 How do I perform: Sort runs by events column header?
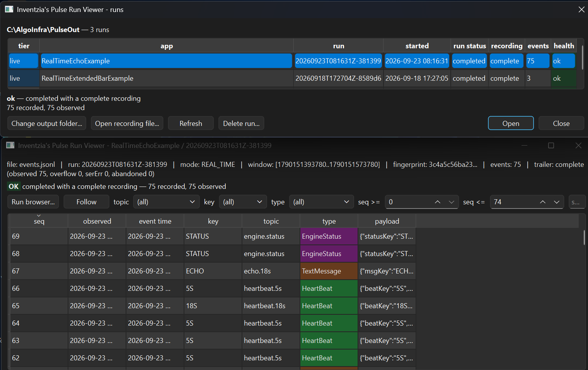pos(538,46)
